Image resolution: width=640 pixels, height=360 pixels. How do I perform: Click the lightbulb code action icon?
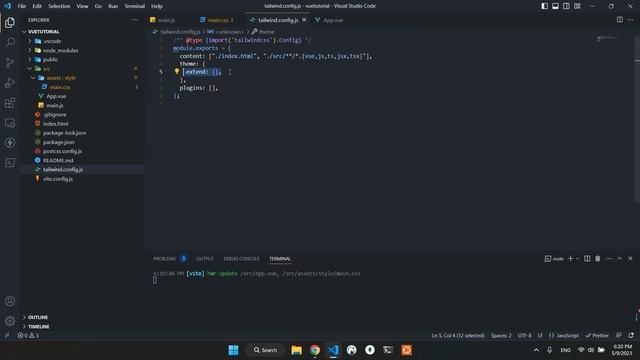point(177,71)
